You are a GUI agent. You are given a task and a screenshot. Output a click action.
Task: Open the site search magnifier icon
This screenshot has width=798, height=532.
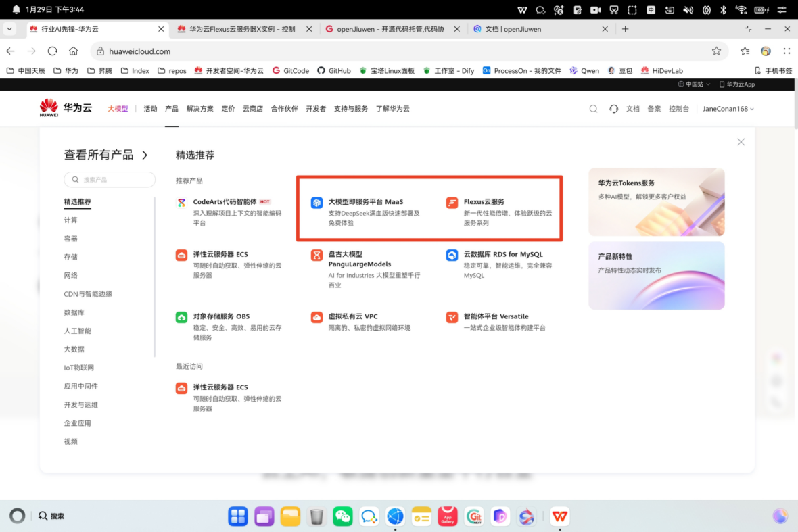[593, 109]
